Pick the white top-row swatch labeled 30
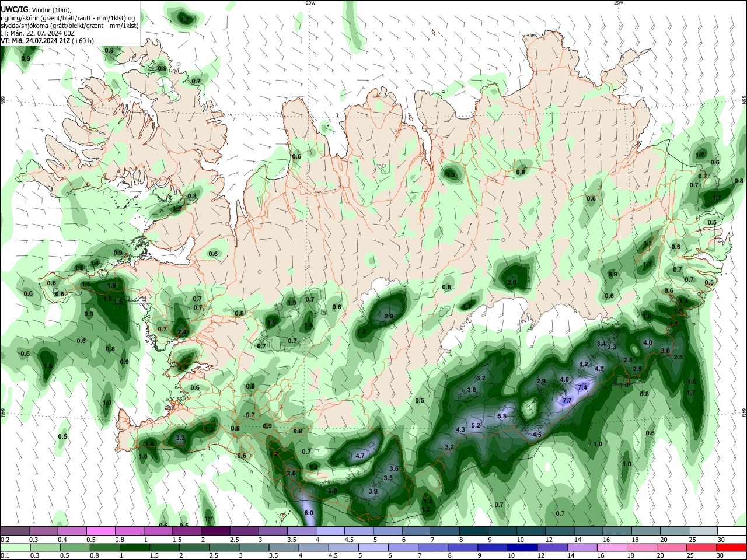The width and height of the screenshot is (747, 560). tap(732, 531)
